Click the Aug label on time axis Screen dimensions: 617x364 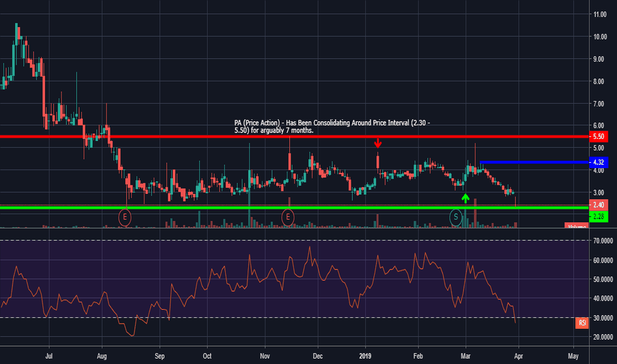point(102,356)
